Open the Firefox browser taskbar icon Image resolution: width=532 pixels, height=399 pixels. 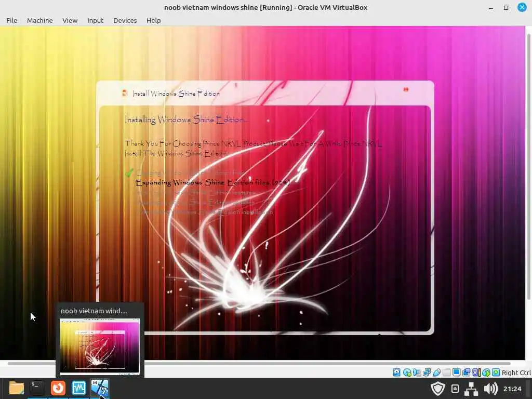(x=58, y=388)
